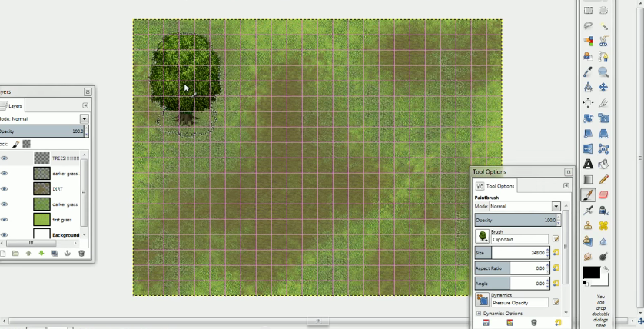Select the Flip tool
This screenshot has width=644, height=329.
click(588, 148)
